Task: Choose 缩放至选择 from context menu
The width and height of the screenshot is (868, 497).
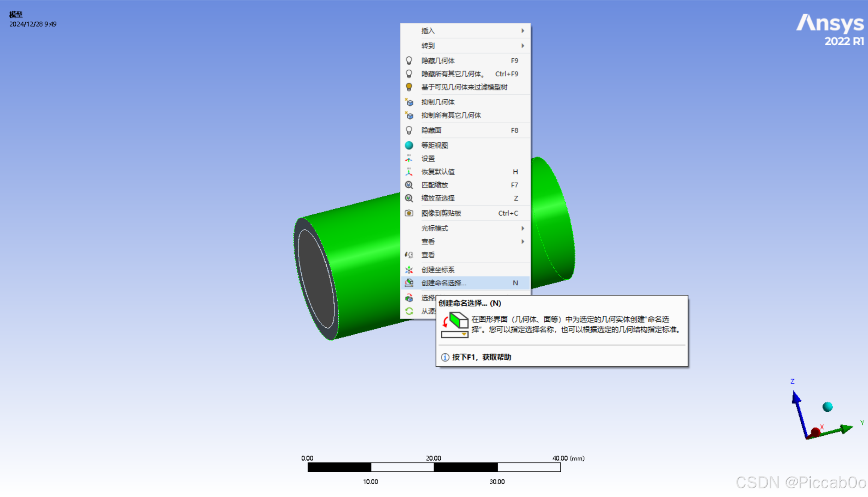Action: tap(438, 198)
